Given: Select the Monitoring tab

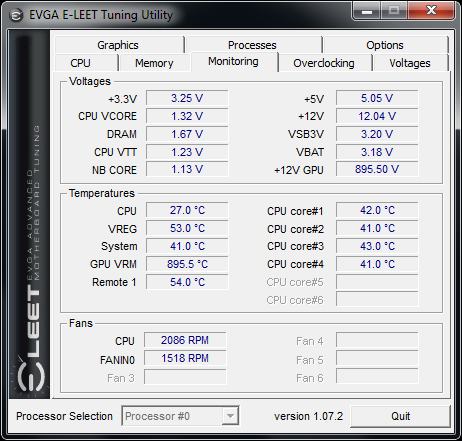Looking at the screenshot, I should [x=233, y=62].
